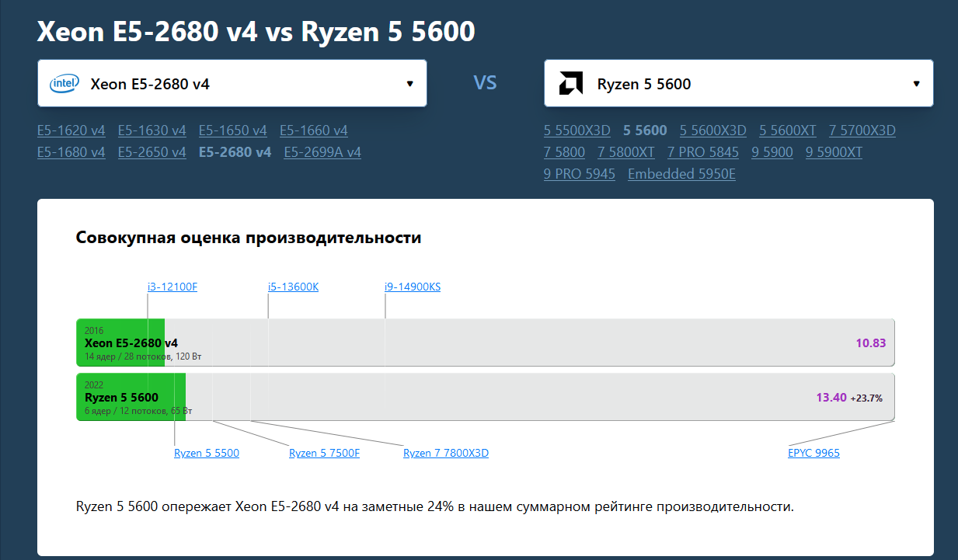Open the 7 PRO 5845 link
958x560 pixels.
[703, 152]
